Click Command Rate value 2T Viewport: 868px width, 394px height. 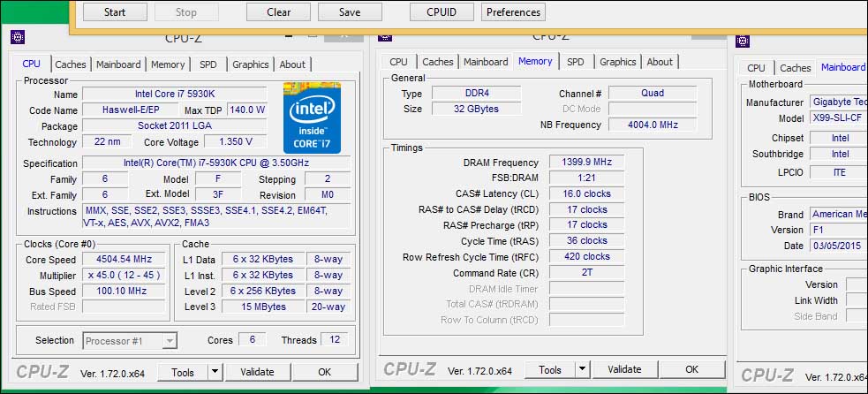point(586,273)
